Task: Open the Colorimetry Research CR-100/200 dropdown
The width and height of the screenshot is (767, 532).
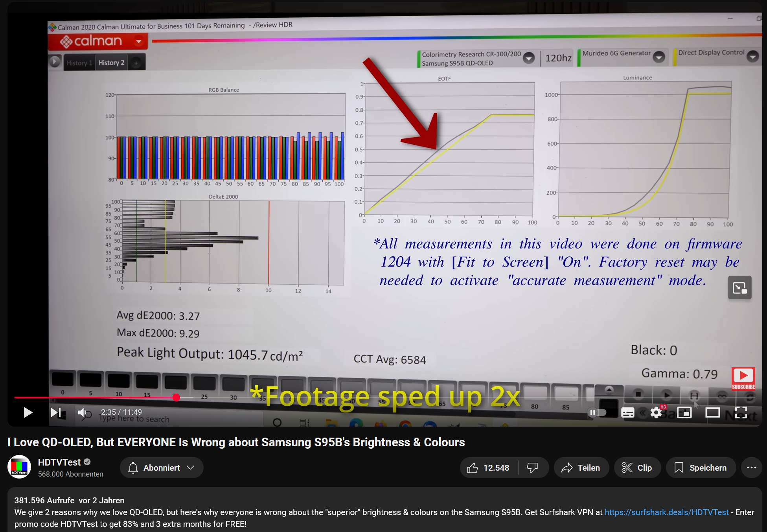Action: tap(529, 58)
